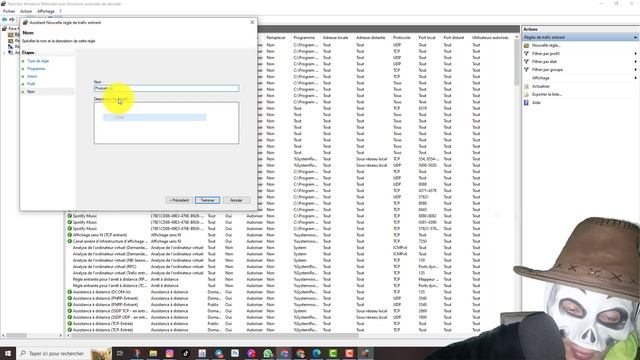Sort by the Adresse distante column header
This screenshot has height=360, width=640.
pos(371,38)
